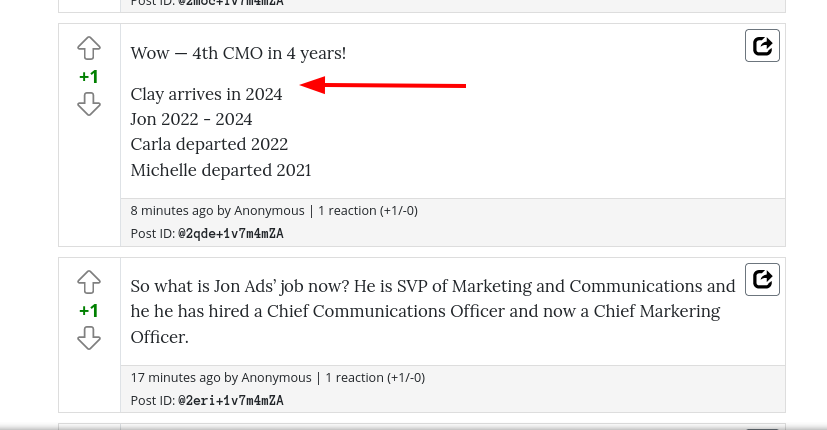
Task: Share the post about Jon Ads' job
Action: coord(762,279)
